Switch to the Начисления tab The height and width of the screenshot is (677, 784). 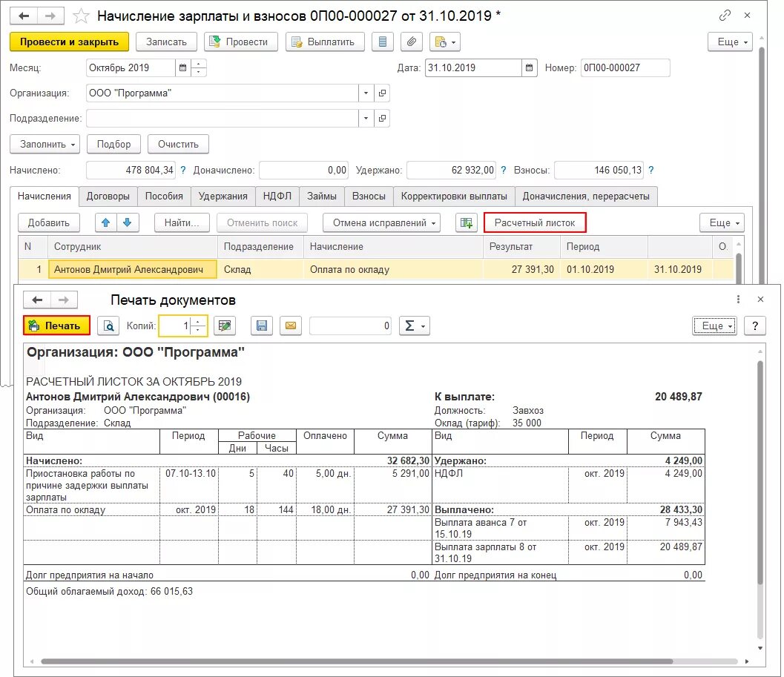click(45, 197)
